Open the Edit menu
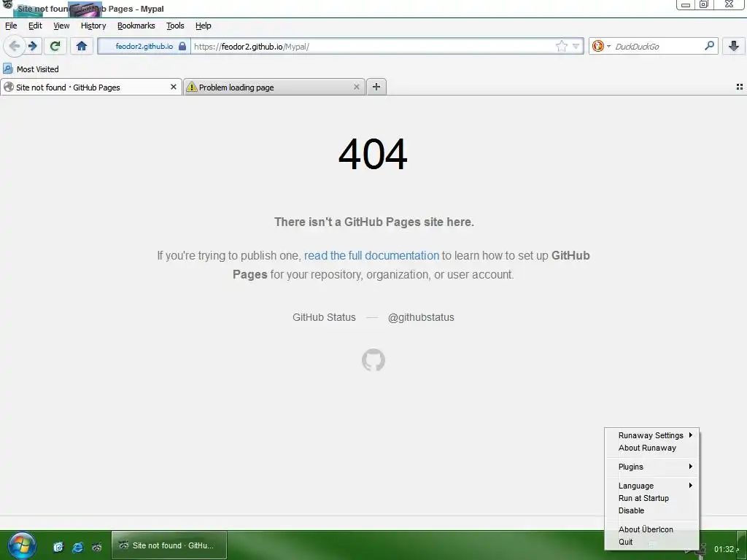Viewport: 747px width, 560px height. [x=35, y=26]
